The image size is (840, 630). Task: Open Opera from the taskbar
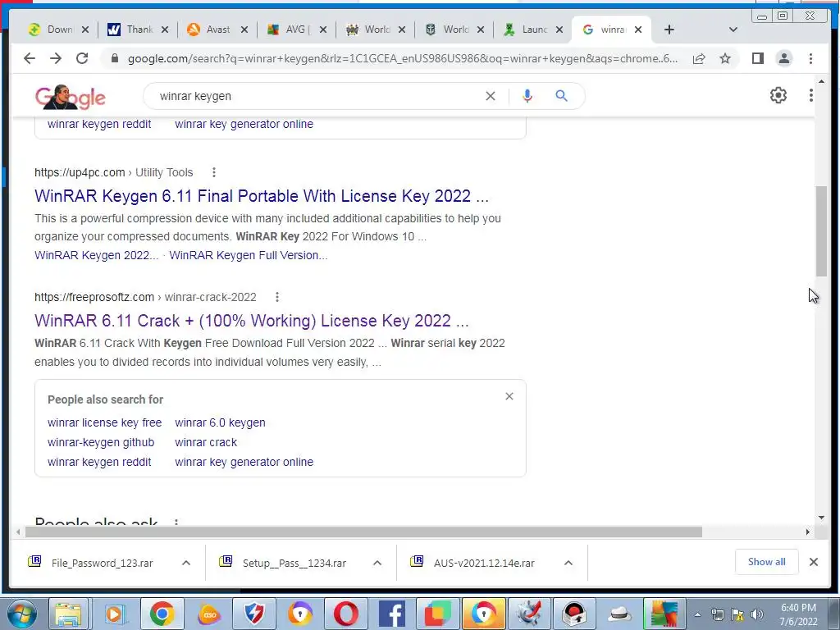pyautogui.click(x=345, y=614)
